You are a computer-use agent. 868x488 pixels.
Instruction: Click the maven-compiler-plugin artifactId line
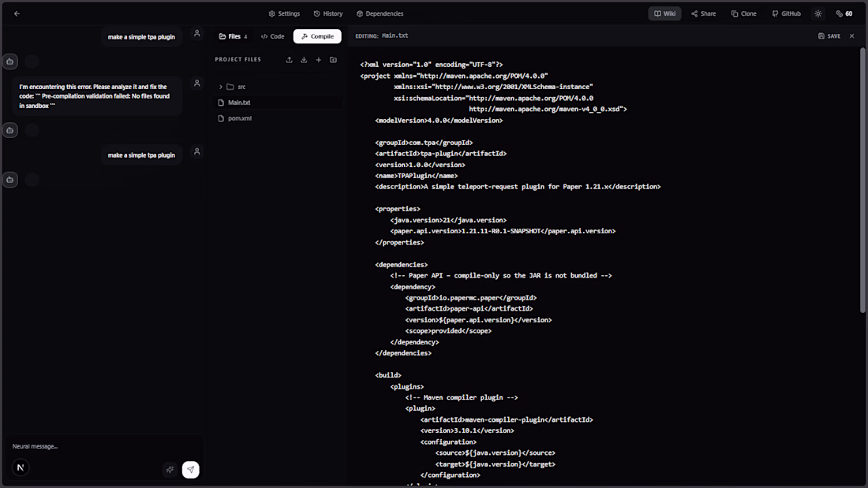point(507,420)
